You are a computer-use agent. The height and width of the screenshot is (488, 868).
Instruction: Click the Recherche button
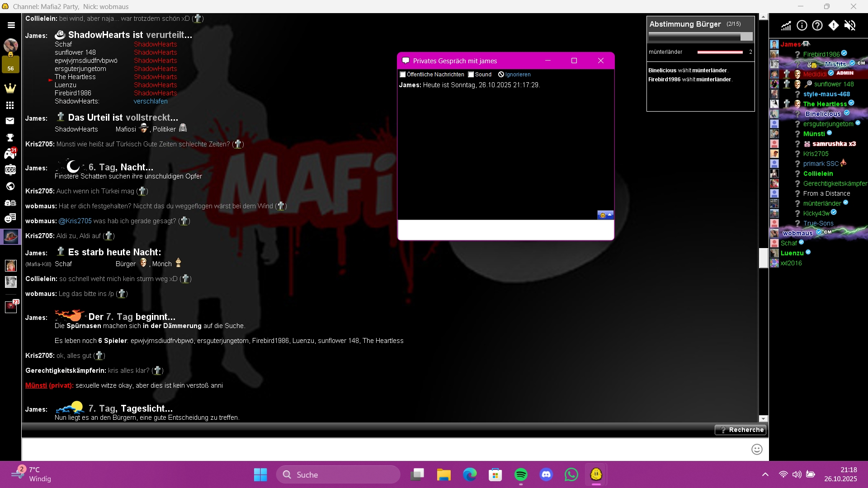pos(741,430)
